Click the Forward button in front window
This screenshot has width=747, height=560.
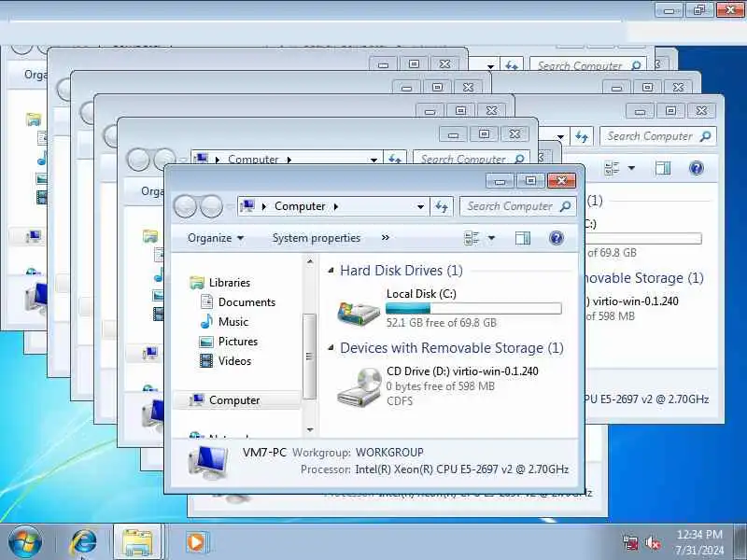pyautogui.click(x=211, y=206)
